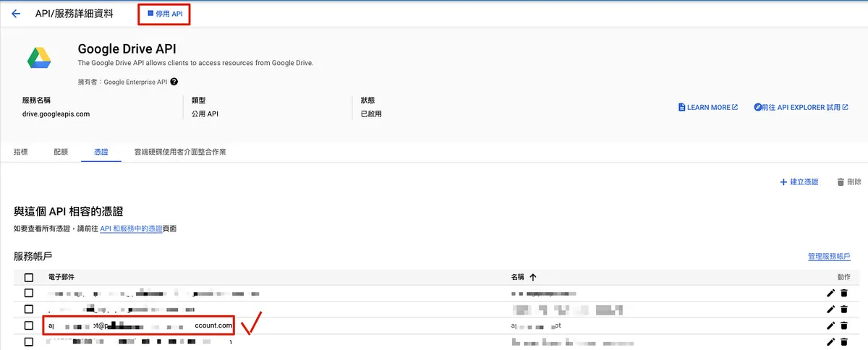Open the LEARN MORE link
868x350 pixels.
click(707, 107)
